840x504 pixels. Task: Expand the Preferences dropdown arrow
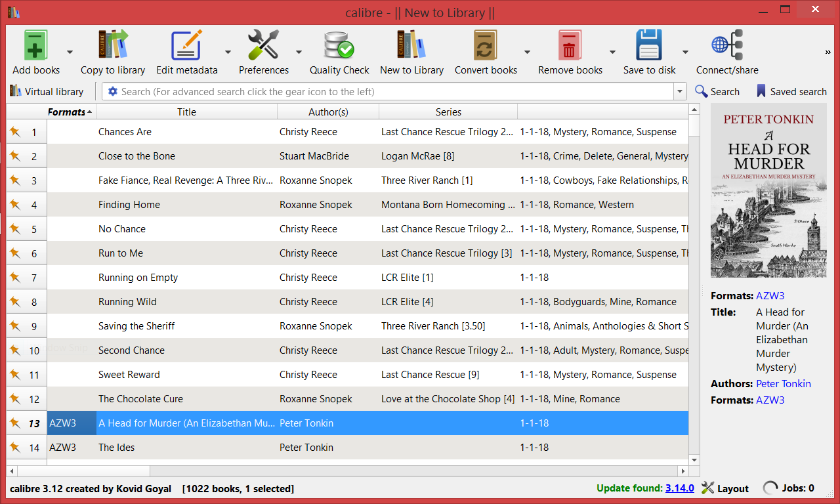[x=299, y=52]
